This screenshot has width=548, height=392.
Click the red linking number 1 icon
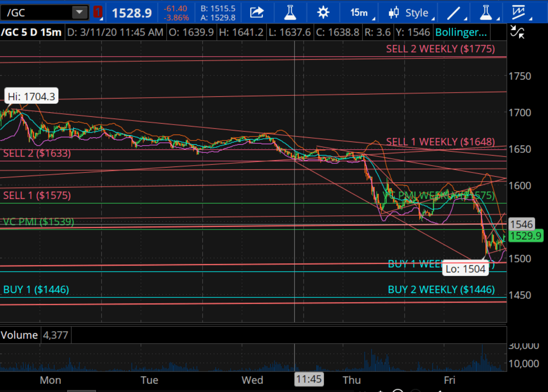(97, 12)
